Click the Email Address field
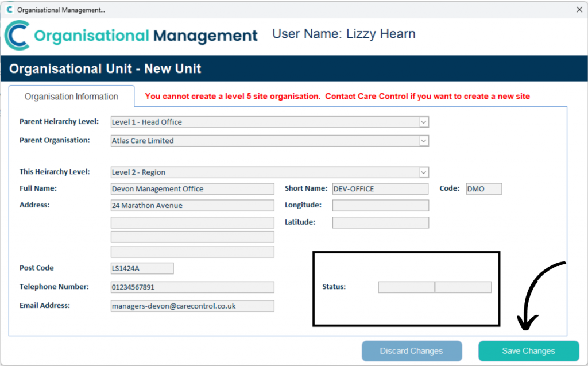Screen dimensions: 588x366 (x=192, y=306)
